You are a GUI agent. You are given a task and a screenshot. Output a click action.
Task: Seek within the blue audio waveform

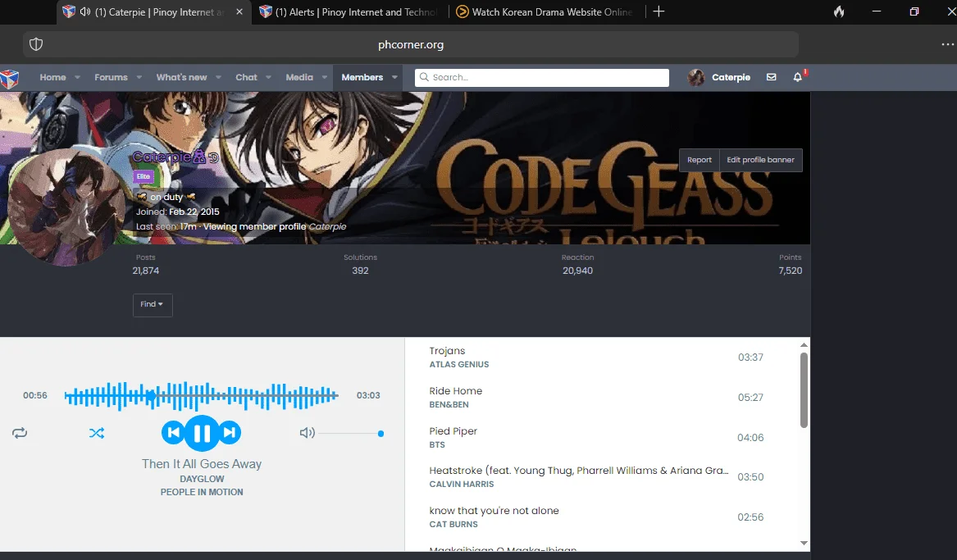pyautogui.click(x=202, y=396)
